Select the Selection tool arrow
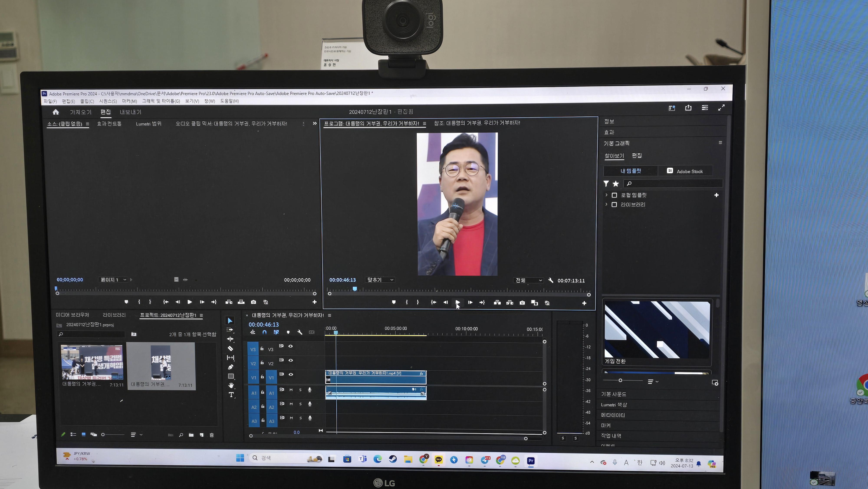Viewport: 868px width, 489px height. pyautogui.click(x=230, y=321)
